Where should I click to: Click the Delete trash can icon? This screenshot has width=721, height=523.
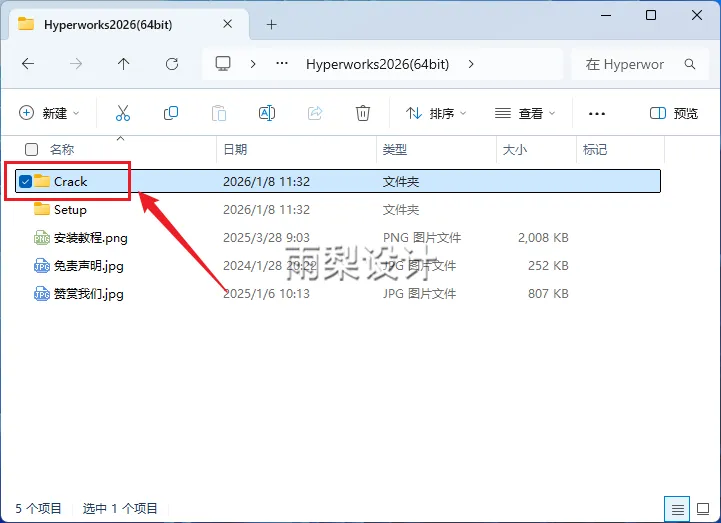363,113
